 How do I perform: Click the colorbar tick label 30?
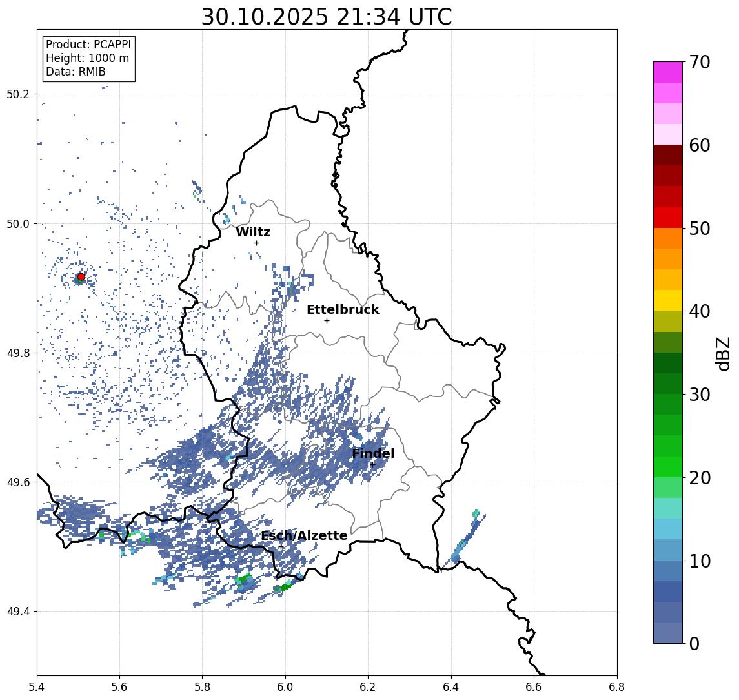pos(700,395)
